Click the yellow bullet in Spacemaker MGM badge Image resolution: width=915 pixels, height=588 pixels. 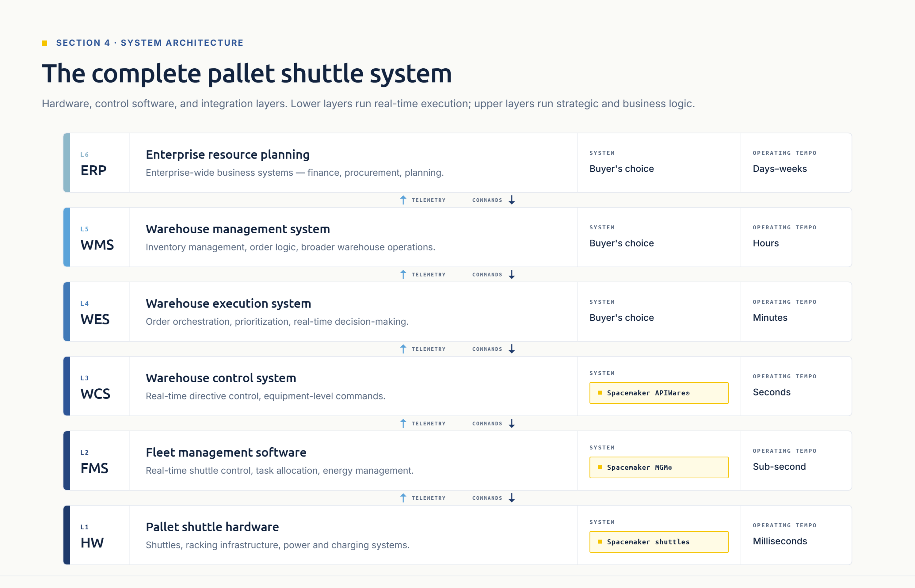pos(600,467)
